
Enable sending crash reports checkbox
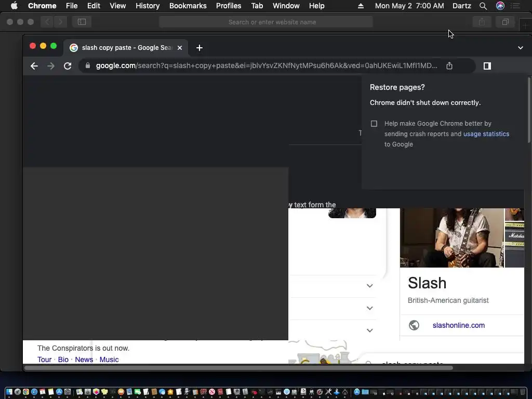point(374,124)
